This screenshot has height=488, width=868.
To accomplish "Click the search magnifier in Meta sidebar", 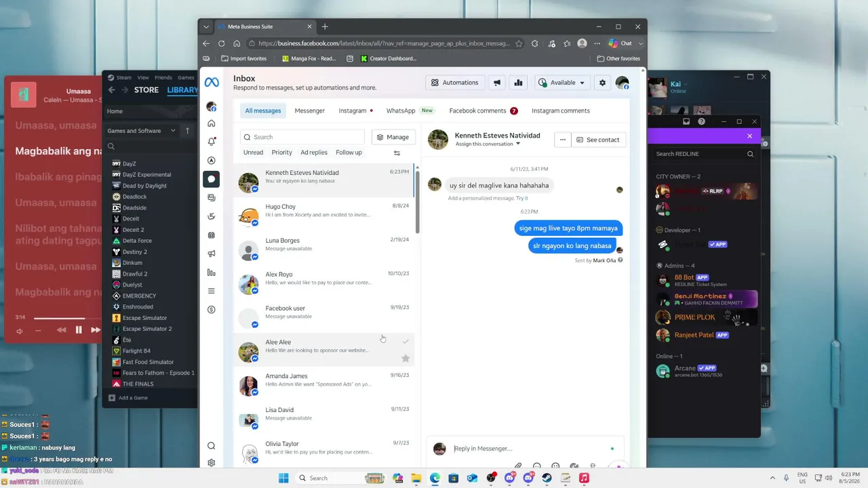I will pos(212,446).
